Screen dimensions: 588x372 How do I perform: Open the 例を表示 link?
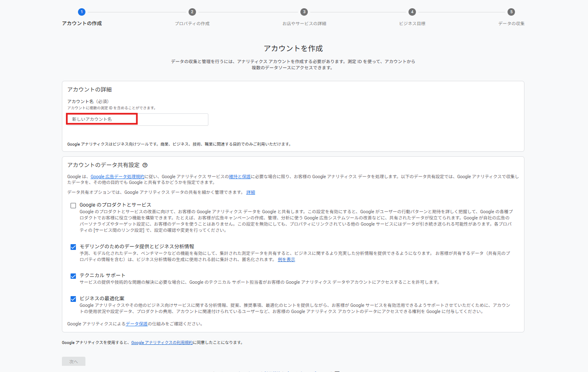(286, 260)
